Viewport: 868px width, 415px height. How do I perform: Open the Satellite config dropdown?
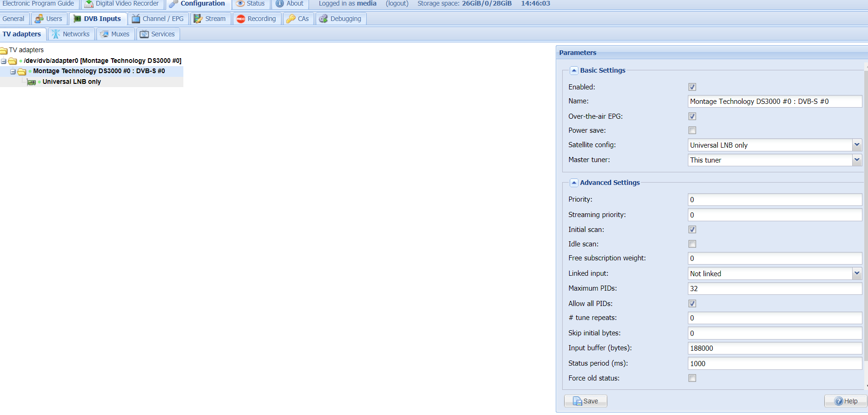point(856,145)
